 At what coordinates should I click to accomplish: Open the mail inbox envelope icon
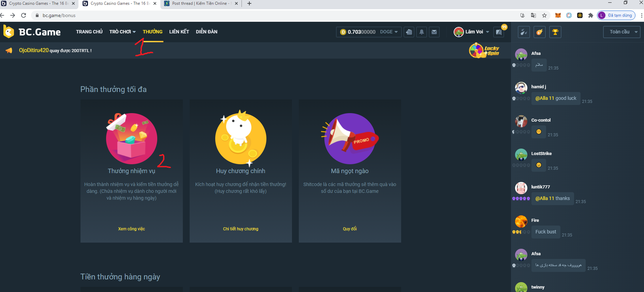[x=434, y=32]
